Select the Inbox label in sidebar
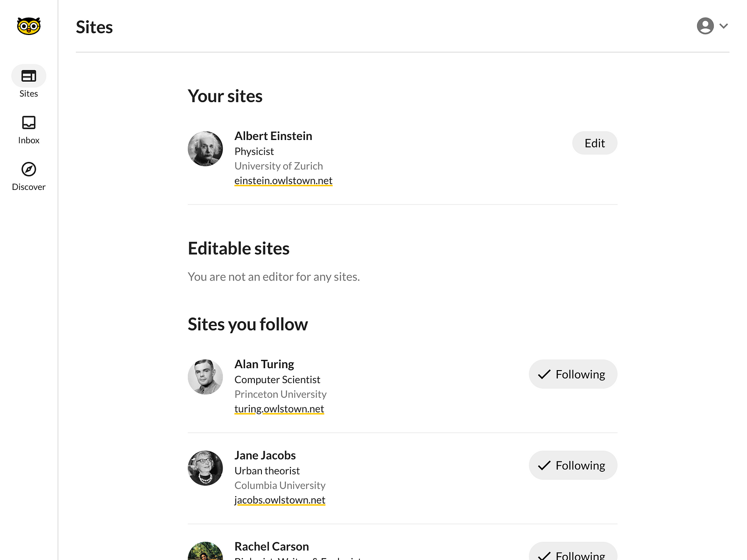 [28, 140]
